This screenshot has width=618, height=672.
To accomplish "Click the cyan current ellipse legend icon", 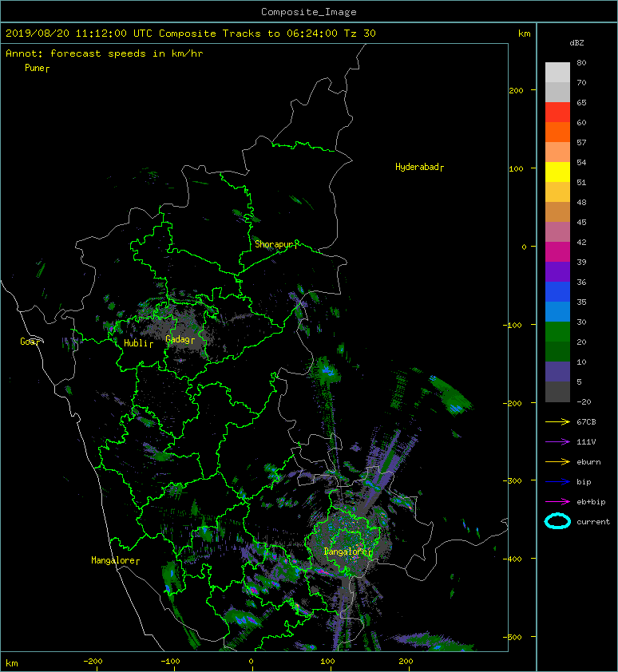I will click(x=557, y=522).
